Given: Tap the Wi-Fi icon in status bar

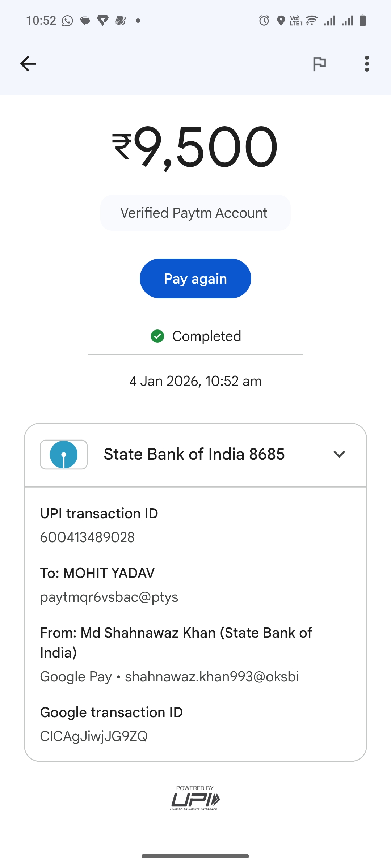Looking at the screenshot, I should (312, 21).
